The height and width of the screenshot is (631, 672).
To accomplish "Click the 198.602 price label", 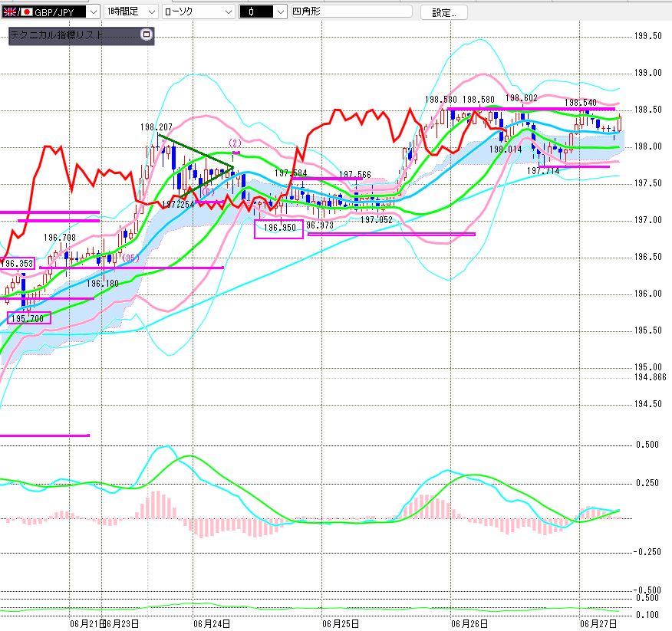I will [x=522, y=97].
